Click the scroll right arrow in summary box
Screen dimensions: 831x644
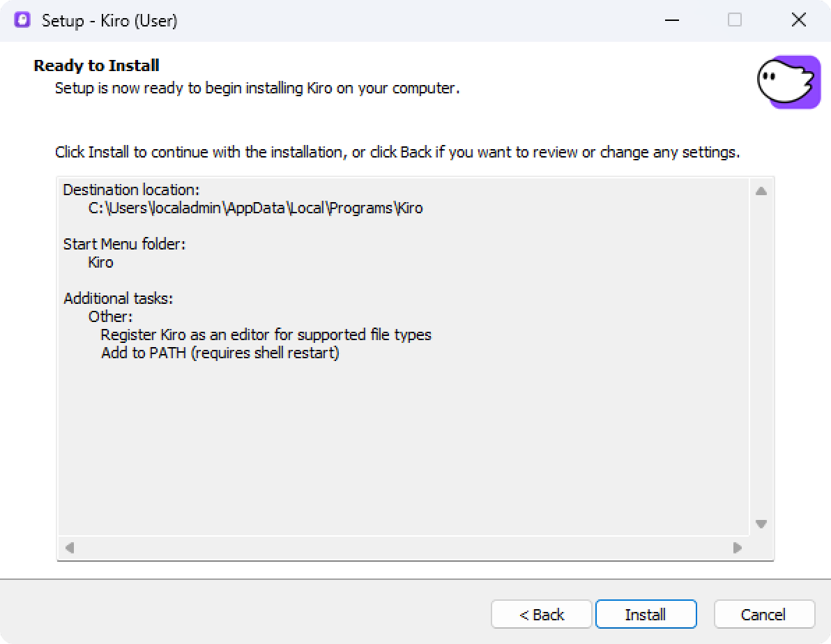point(737,548)
